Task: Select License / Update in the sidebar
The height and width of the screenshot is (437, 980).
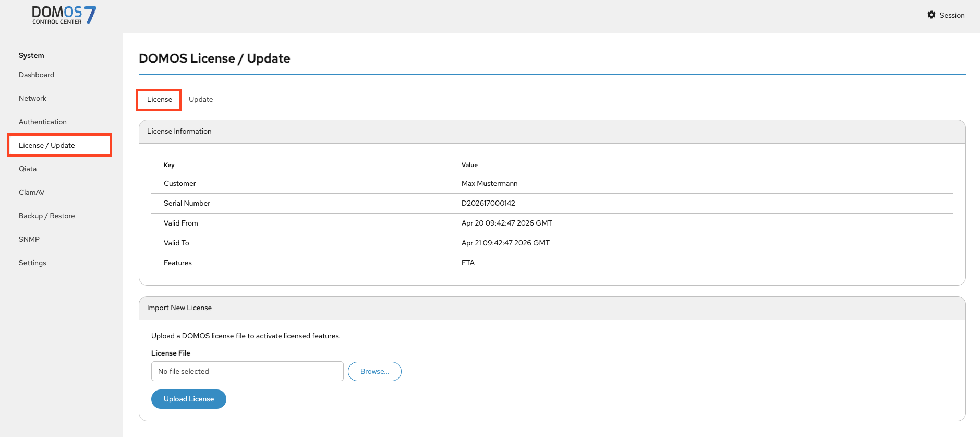Action: click(x=59, y=145)
